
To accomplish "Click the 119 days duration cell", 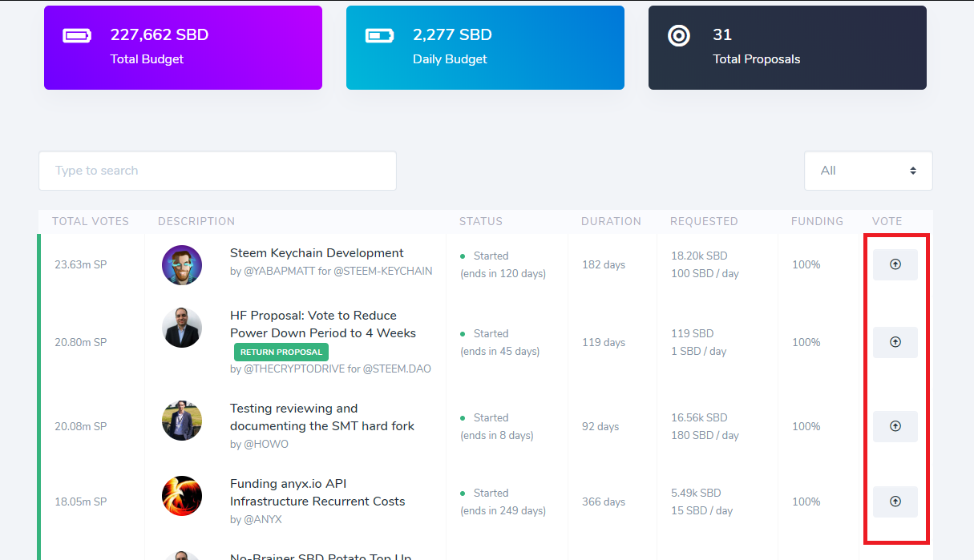I will (x=604, y=342).
